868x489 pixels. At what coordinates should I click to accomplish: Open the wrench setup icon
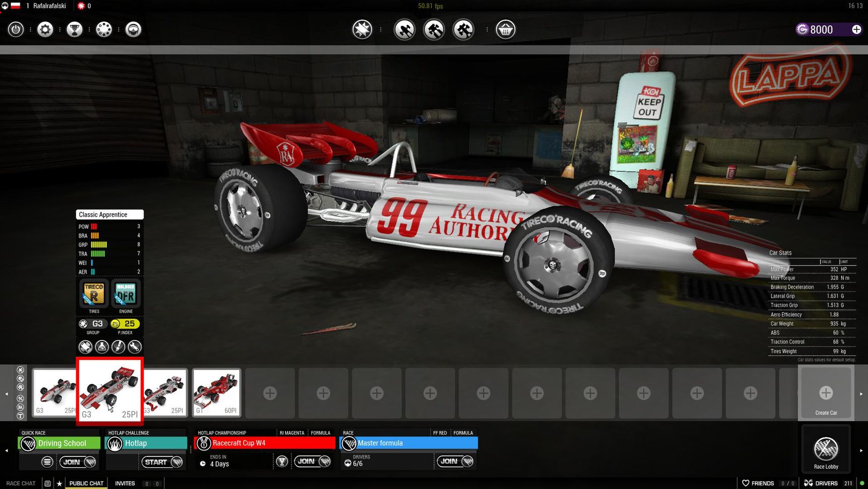coord(134,347)
